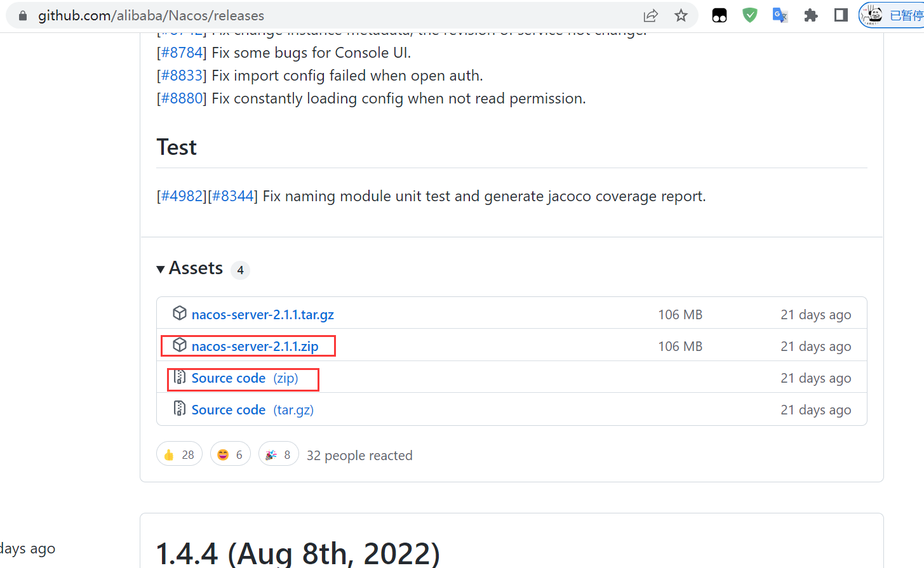The width and height of the screenshot is (924, 568).
Task: Open issue link #8344
Action: pyautogui.click(x=232, y=196)
